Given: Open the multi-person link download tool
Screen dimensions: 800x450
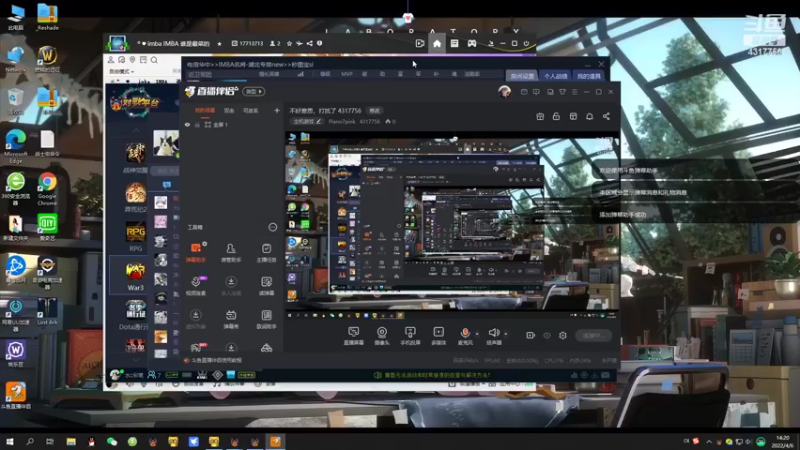Looking at the screenshot, I should coord(231,285).
